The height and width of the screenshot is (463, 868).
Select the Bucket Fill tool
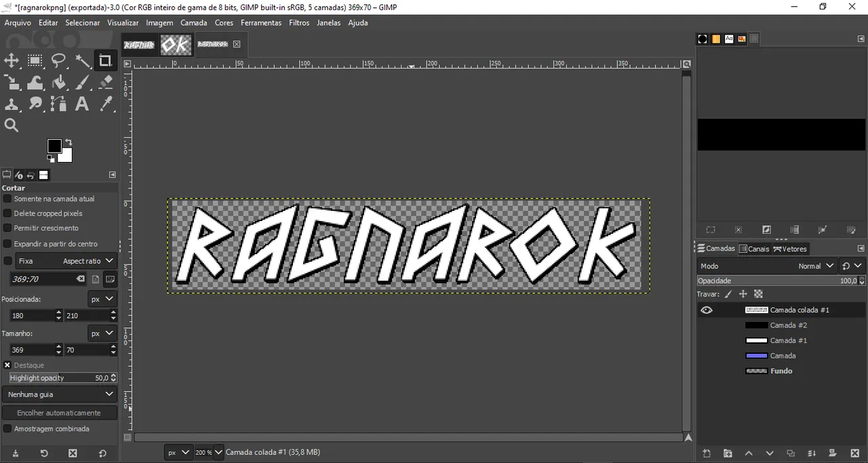tap(59, 83)
